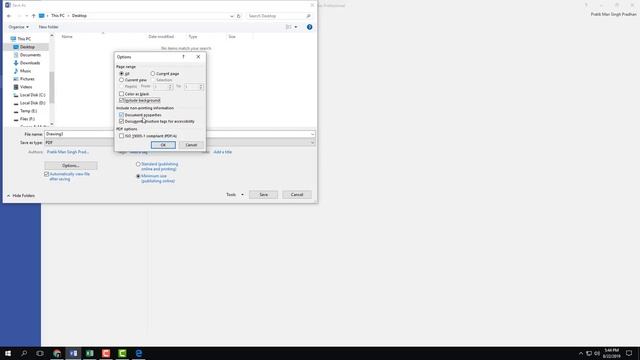Toggle Document structure tags for accessibility
The image size is (640, 360).
[x=122, y=121]
